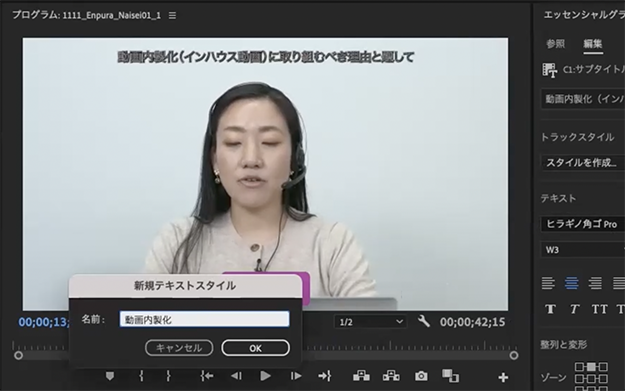Click the subtitle text in the video

[x=266, y=57]
